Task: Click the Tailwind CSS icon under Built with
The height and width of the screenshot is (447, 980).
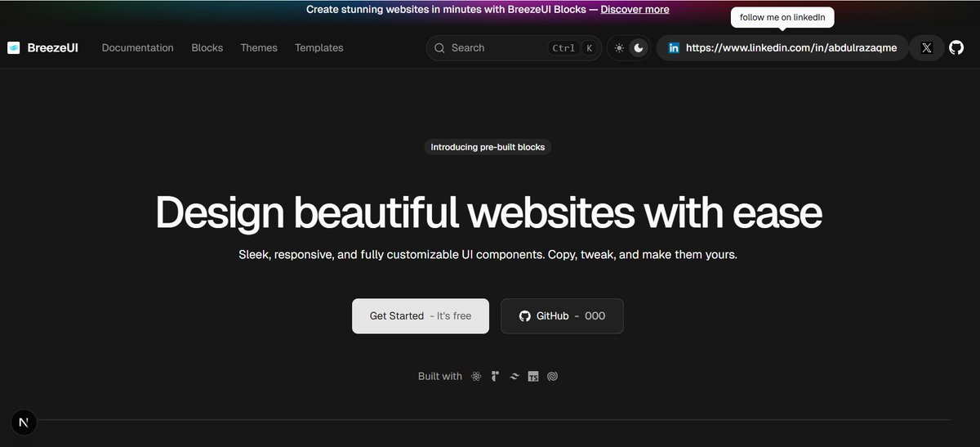Action: pos(514,377)
